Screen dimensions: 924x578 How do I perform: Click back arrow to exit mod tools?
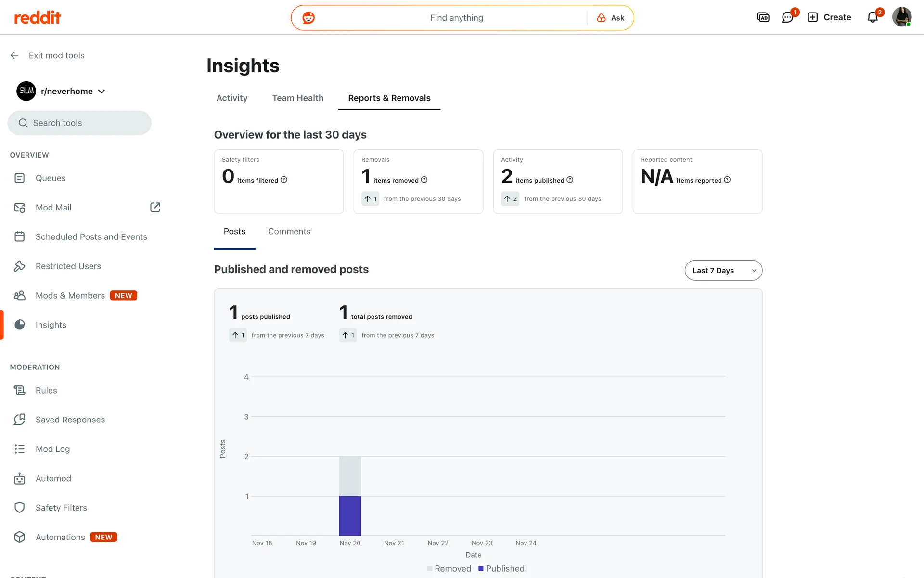(14, 55)
